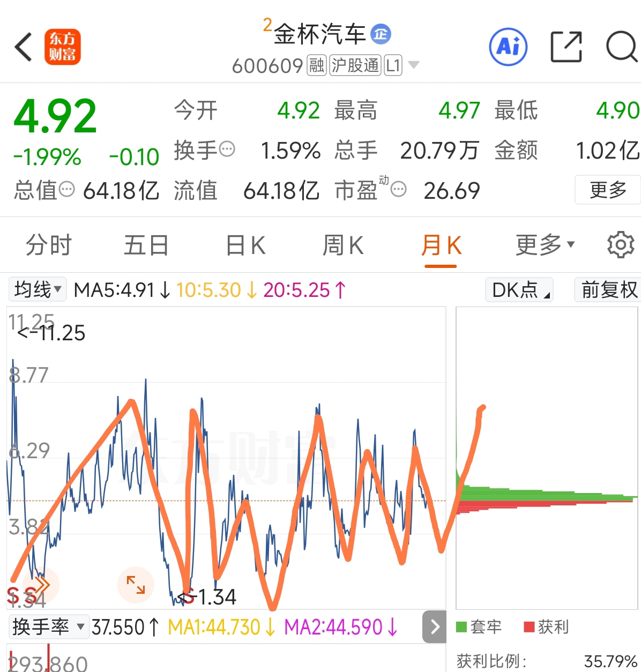This screenshot has height=672, width=641.
Task: Tap the share export icon
Action: (x=567, y=47)
